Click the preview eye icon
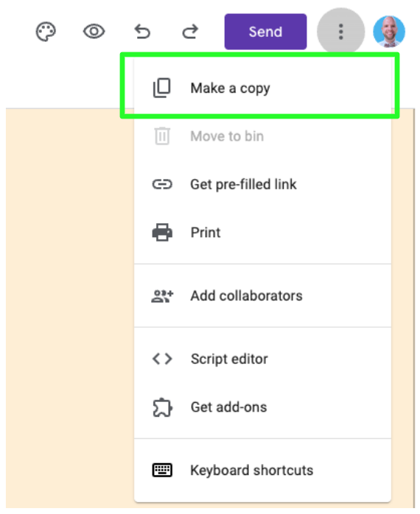This screenshot has height=514, width=420. point(94,32)
